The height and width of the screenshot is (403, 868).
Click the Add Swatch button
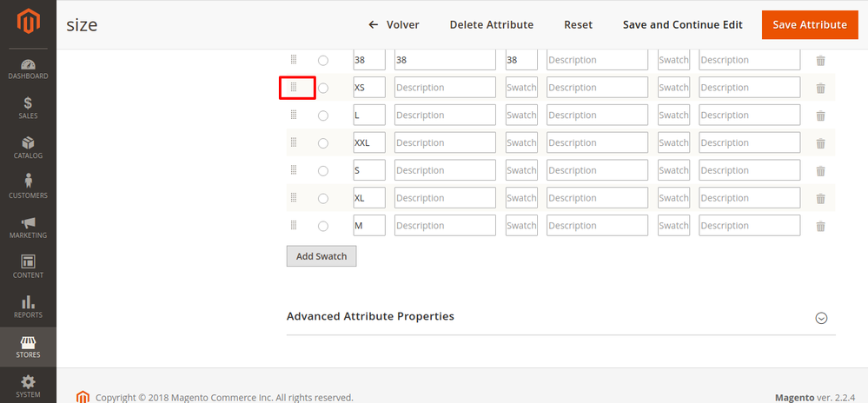321,256
